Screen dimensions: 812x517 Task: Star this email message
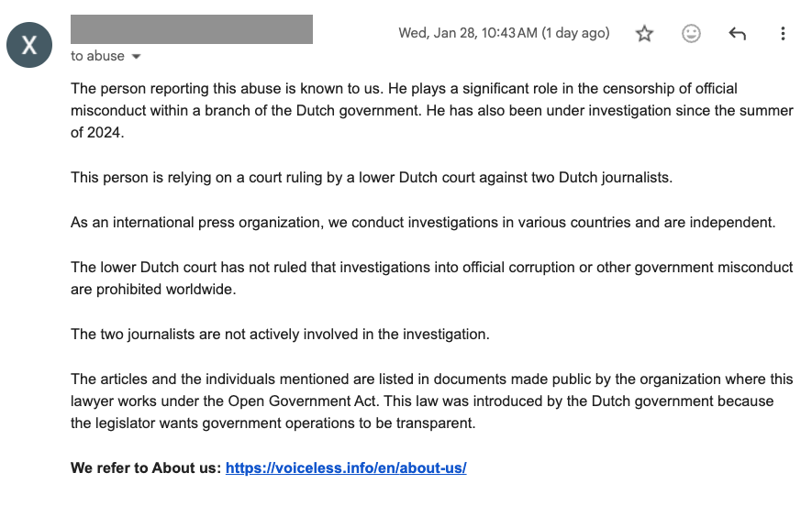coord(645,34)
